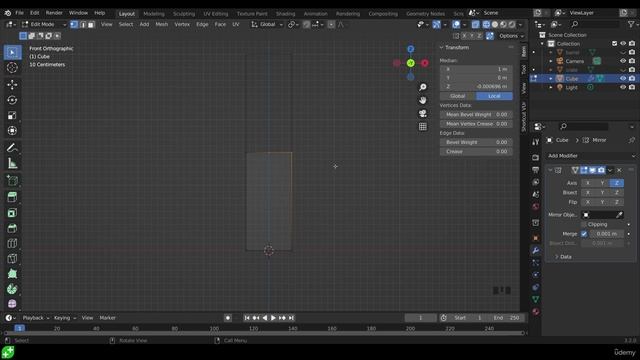Pick the Measure tool
The image size is (640, 360).
[x=12, y=163]
